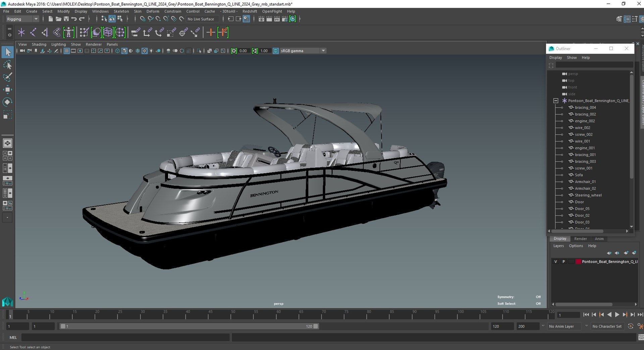
Task: Select the Create IK Handle tool
Action: pos(45,33)
